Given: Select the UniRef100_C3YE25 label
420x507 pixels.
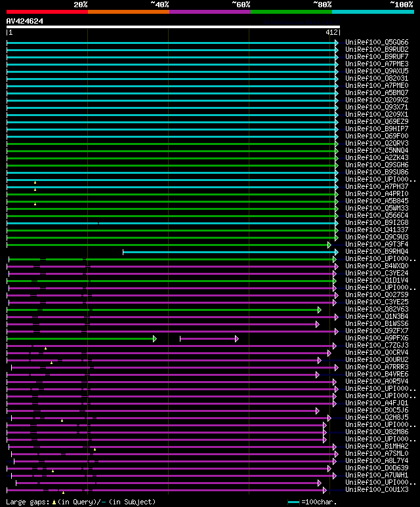Looking at the screenshot, I should click(377, 302).
